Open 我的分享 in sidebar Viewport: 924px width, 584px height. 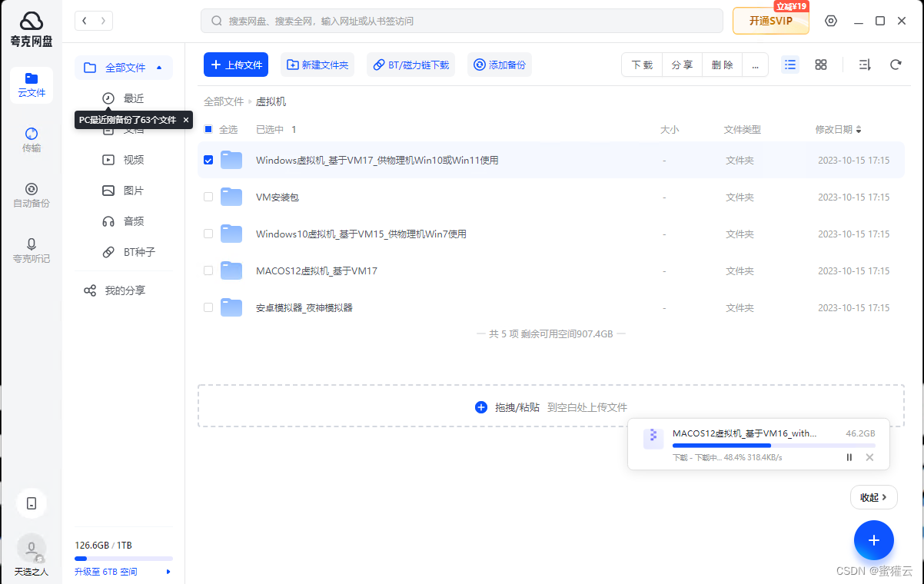(x=124, y=290)
